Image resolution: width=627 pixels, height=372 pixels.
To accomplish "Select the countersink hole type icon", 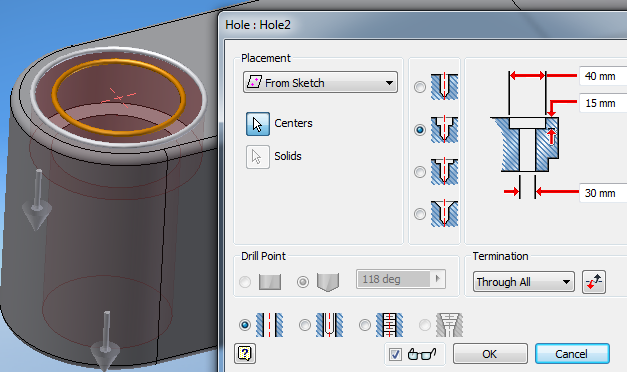I will coord(444,214).
